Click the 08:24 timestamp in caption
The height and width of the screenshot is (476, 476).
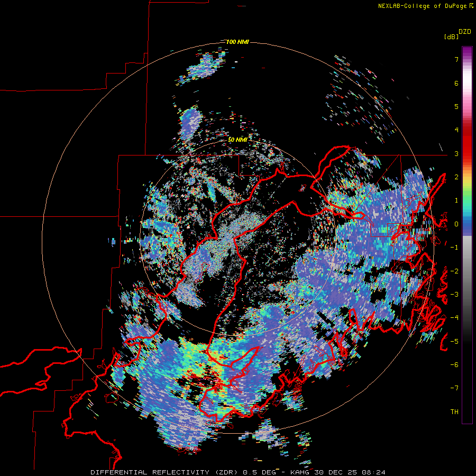[x=374, y=472]
